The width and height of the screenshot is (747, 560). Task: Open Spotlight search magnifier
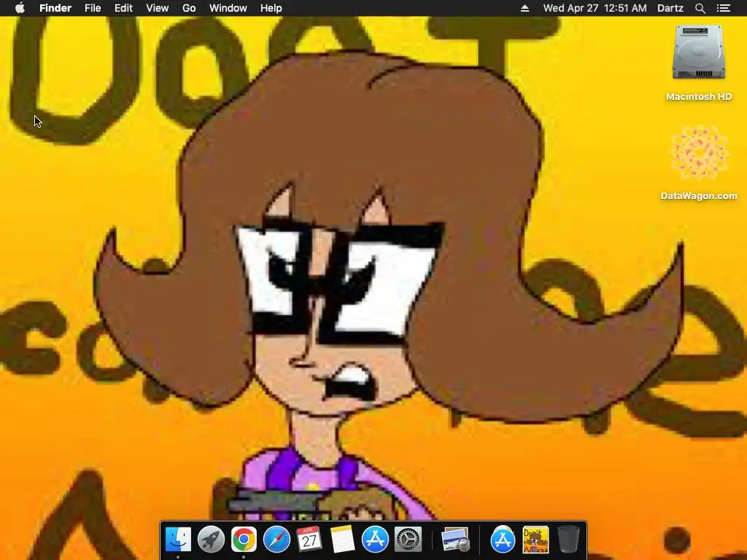[x=700, y=8]
